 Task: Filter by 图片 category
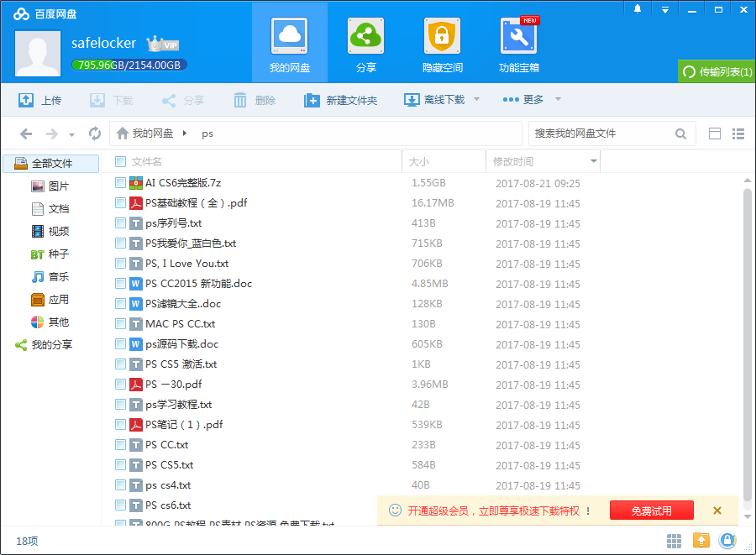click(50, 186)
